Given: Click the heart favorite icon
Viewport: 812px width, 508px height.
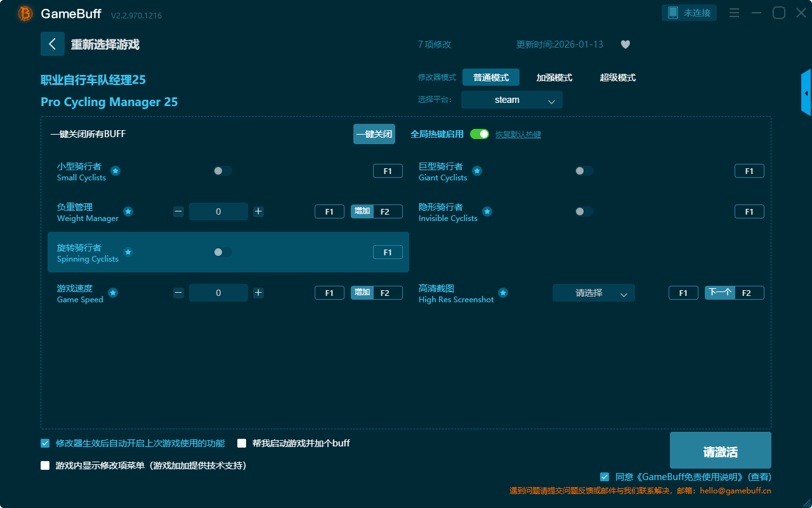Looking at the screenshot, I should 625,44.
